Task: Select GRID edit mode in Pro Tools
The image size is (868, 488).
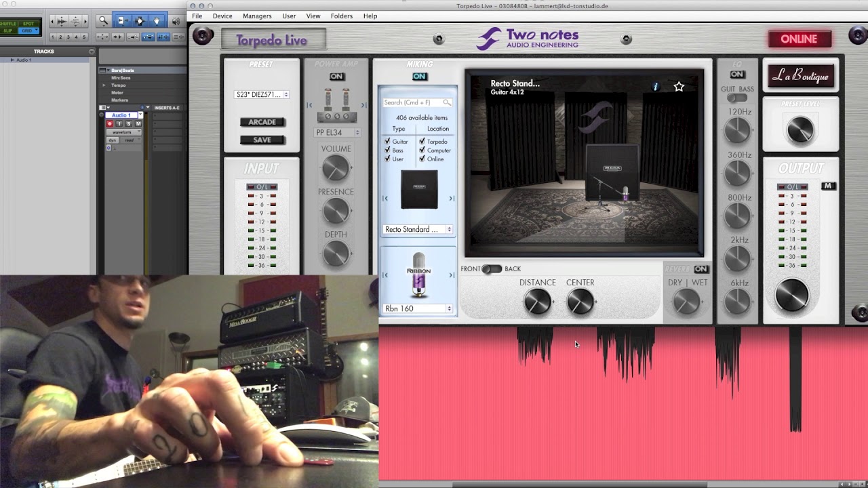Action: pyautogui.click(x=27, y=30)
